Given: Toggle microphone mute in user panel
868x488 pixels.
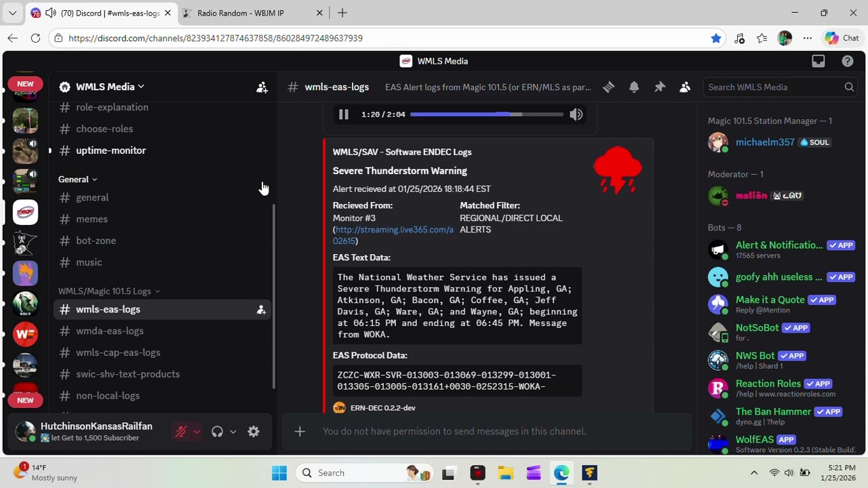Looking at the screenshot, I should click(x=180, y=432).
